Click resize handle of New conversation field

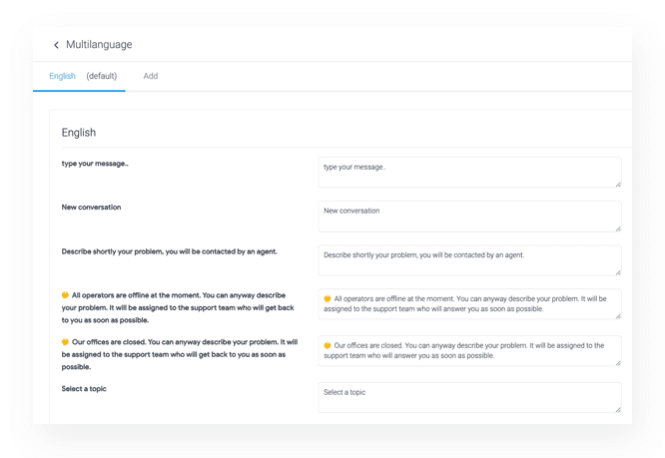(x=618, y=229)
